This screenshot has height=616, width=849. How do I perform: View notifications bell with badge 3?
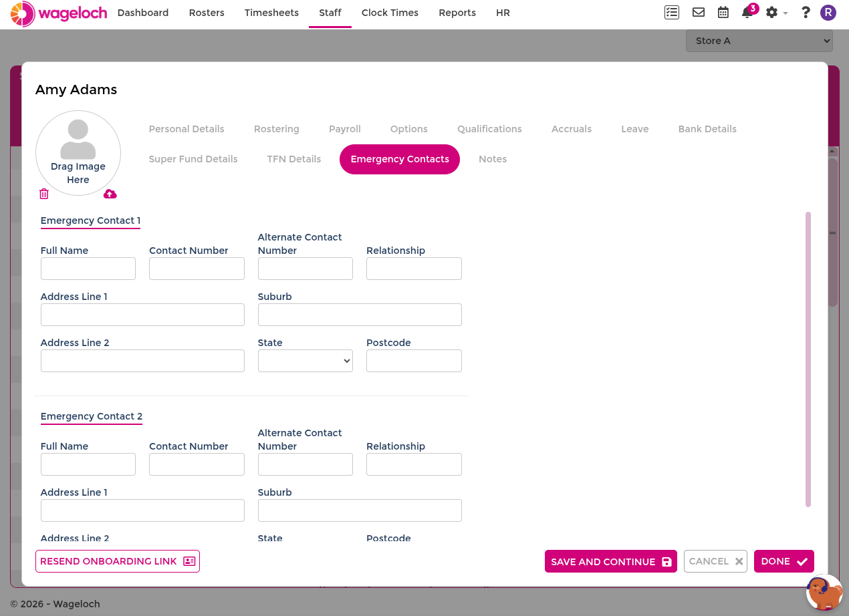(x=748, y=12)
